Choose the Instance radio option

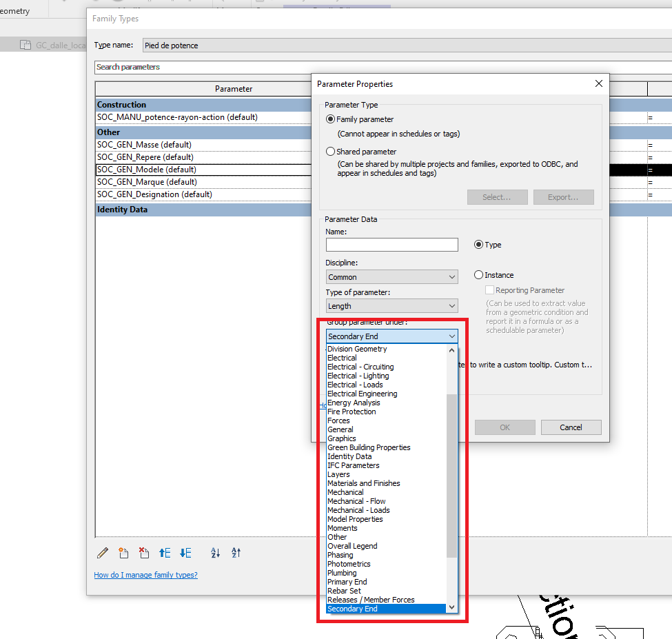[x=479, y=275]
